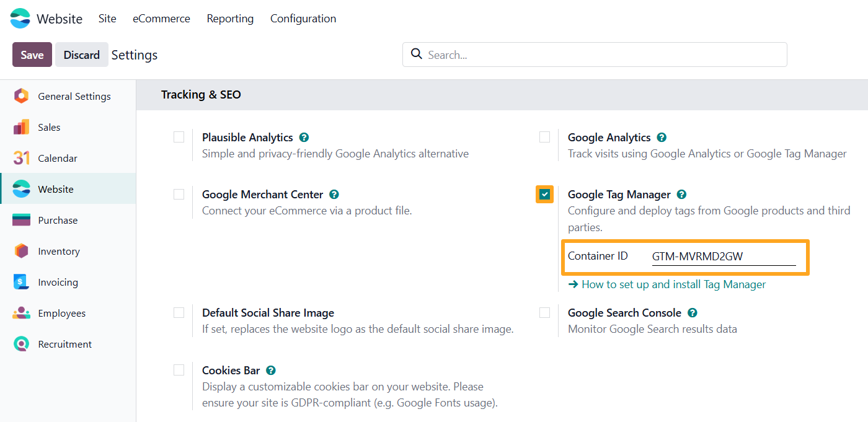Enable Default Social Share Image checkbox

[179, 312]
